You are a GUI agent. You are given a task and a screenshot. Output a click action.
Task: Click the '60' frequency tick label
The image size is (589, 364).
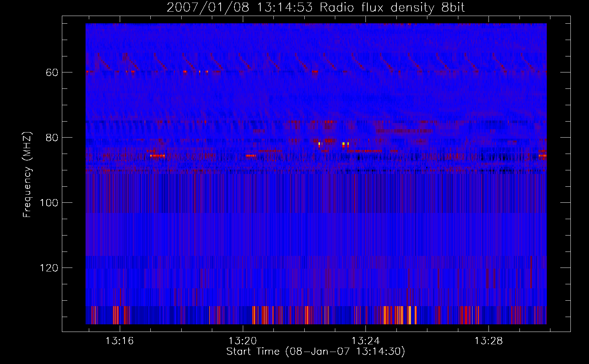pyautogui.click(x=52, y=72)
